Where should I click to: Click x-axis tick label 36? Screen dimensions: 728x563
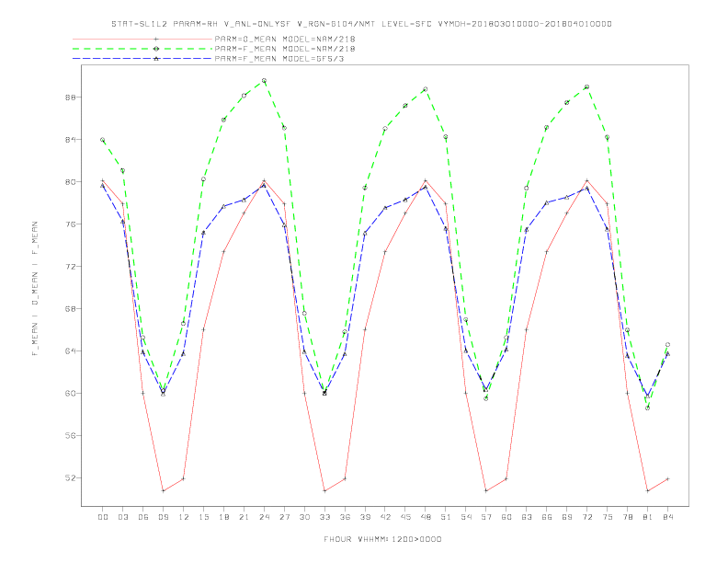[345, 517]
